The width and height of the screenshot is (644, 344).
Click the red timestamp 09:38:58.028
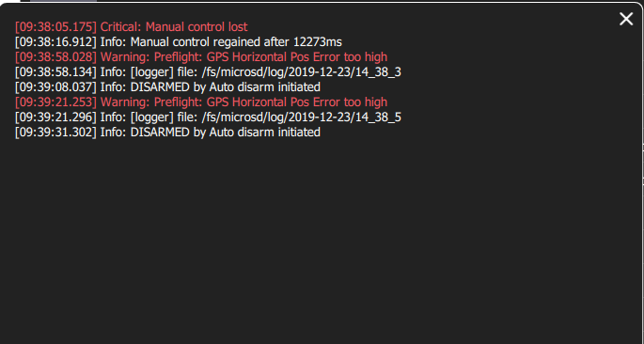coord(55,57)
